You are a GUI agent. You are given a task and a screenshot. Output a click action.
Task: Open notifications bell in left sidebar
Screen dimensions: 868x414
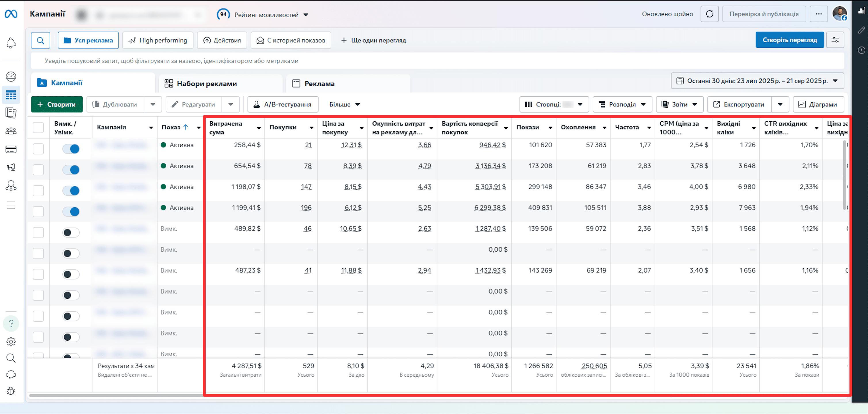[x=11, y=43]
